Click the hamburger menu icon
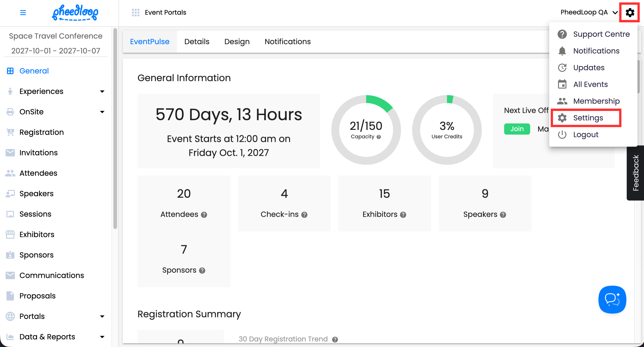The height and width of the screenshot is (347, 644). pyautogui.click(x=23, y=12)
